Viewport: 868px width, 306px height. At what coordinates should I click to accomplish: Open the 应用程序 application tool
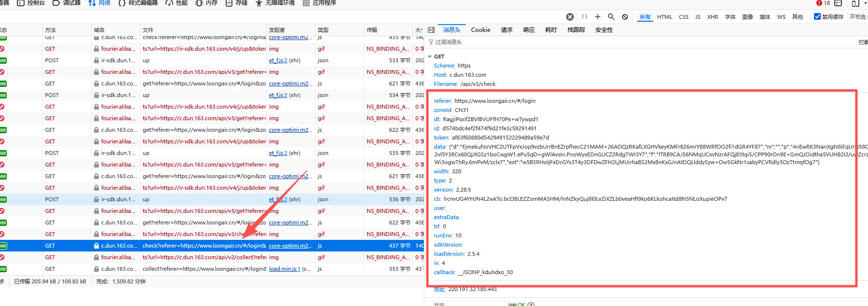coord(319,3)
